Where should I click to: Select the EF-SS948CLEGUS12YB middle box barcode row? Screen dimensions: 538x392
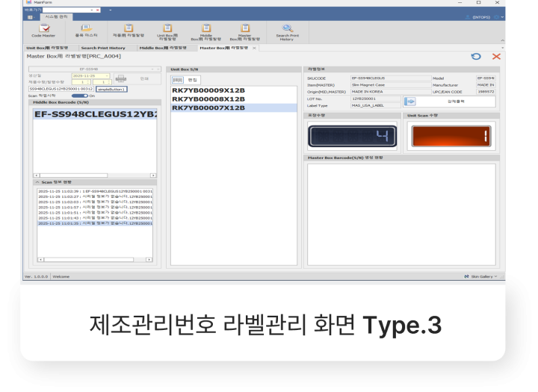pos(95,114)
